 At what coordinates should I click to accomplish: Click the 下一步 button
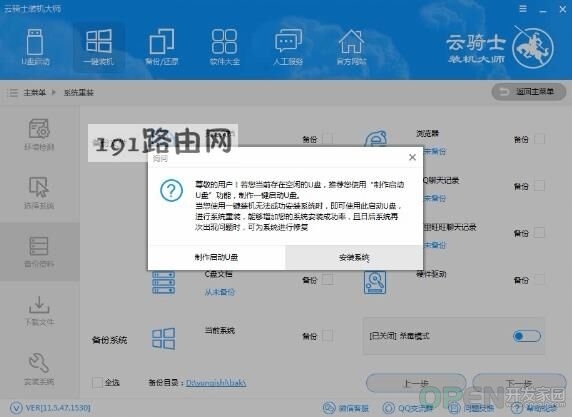tap(519, 383)
